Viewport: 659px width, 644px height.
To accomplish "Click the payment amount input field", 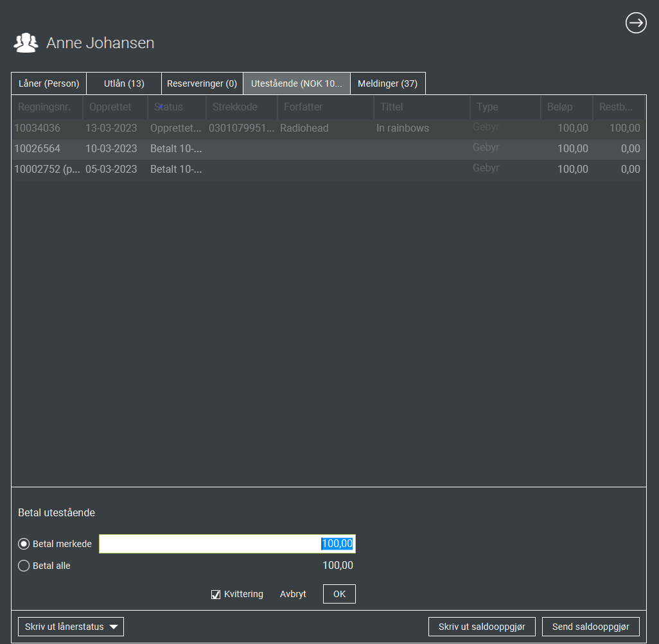I will pos(227,544).
